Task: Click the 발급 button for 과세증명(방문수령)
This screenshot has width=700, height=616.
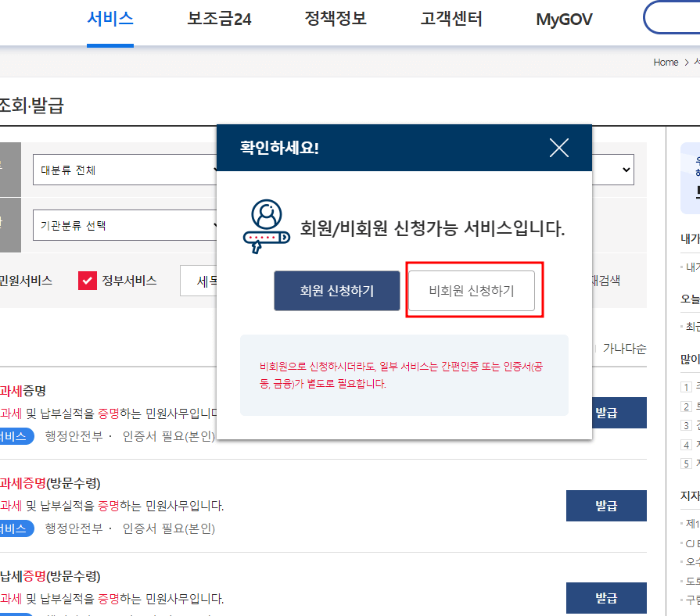Action: (606, 506)
